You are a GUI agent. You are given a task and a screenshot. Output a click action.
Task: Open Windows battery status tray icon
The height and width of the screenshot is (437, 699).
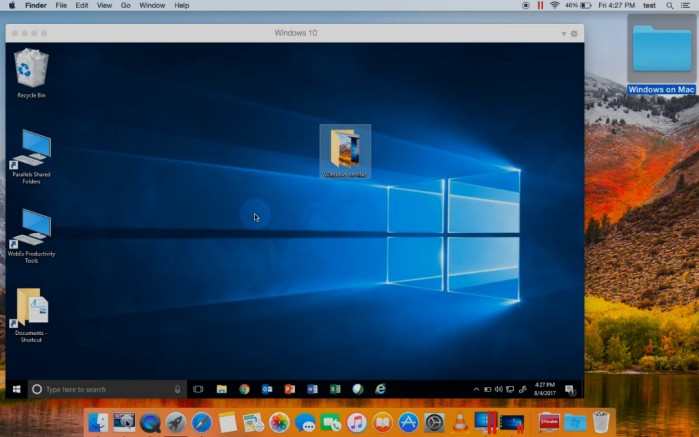coord(488,389)
